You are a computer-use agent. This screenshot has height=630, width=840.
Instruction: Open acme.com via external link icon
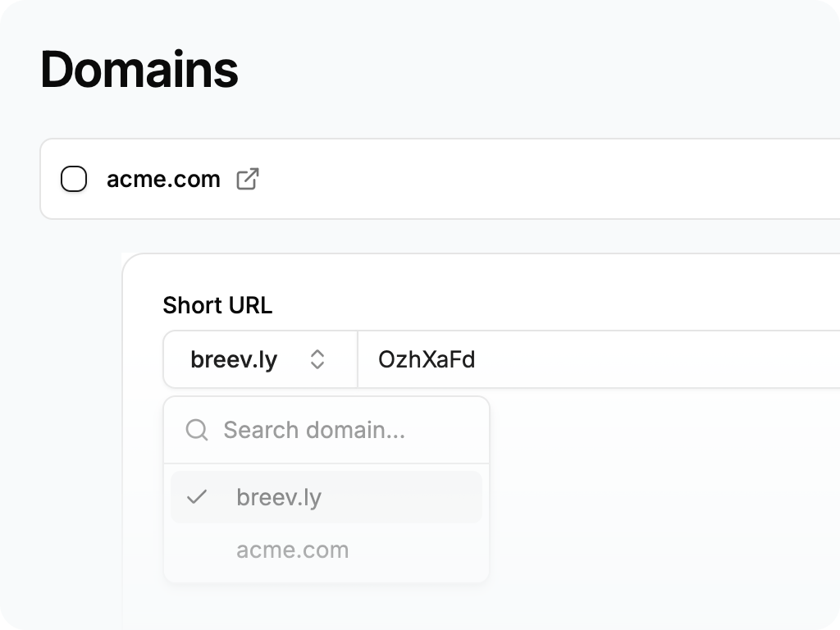(x=248, y=179)
